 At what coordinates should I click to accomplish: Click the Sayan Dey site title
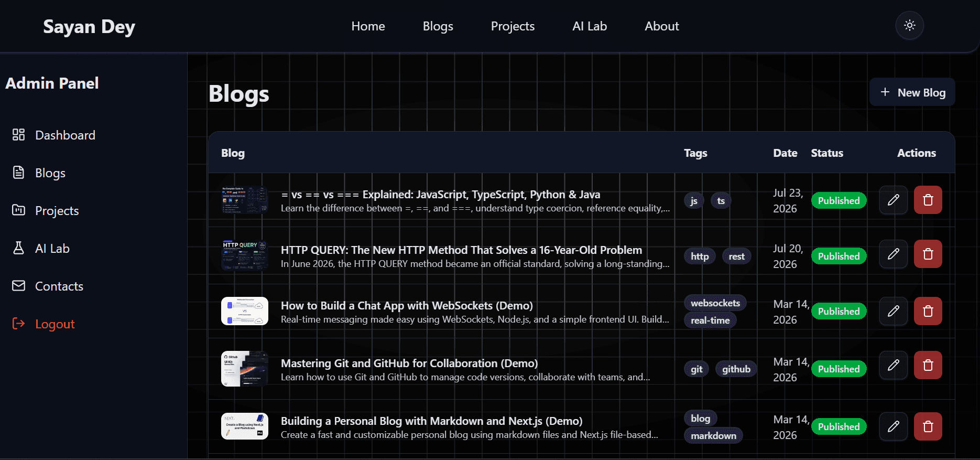tap(89, 26)
